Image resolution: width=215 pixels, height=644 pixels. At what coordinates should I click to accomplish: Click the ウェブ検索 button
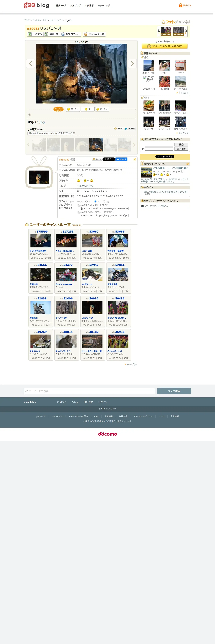pyautogui.click(x=174, y=391)
